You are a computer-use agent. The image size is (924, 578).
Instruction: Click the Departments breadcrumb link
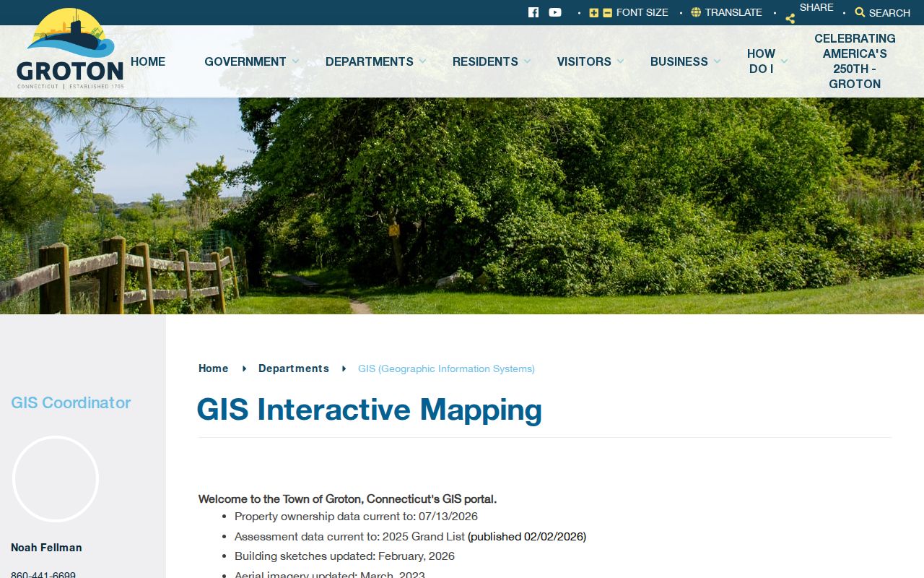coord(294,368)
